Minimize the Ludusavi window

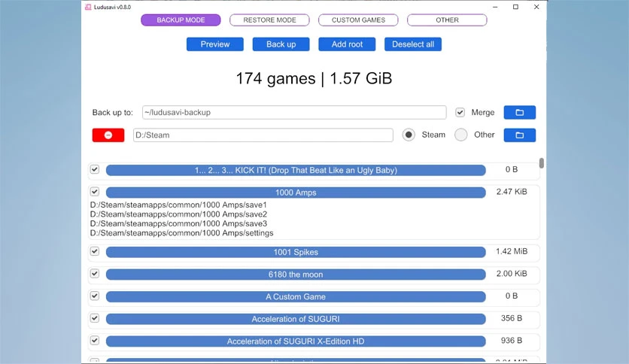point(495,7)
